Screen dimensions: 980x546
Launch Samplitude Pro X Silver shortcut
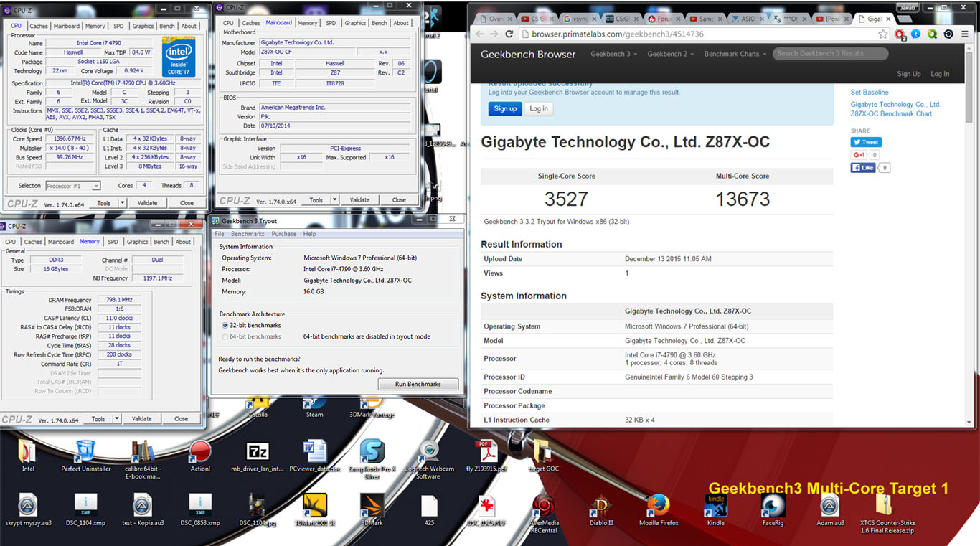(x=372, y=459)
